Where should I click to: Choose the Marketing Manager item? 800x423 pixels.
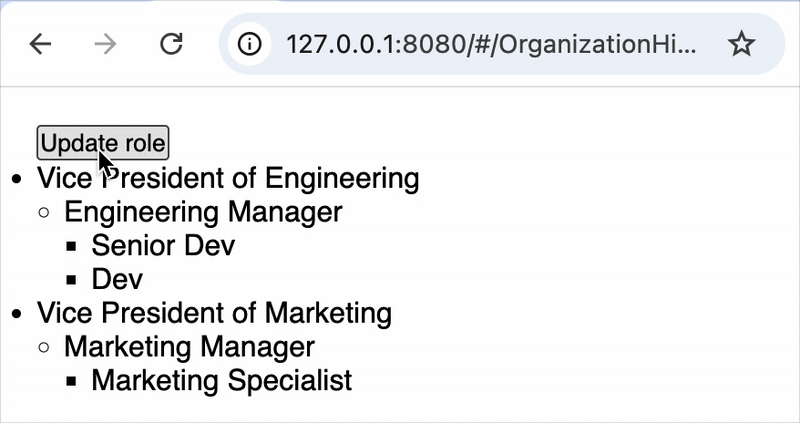(189, 347)
